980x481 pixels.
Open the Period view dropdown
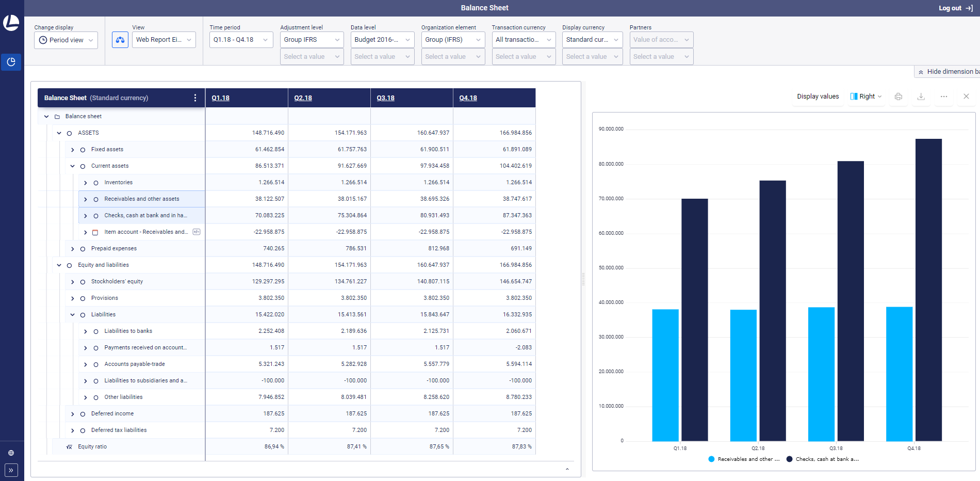(x=66, y=40)
